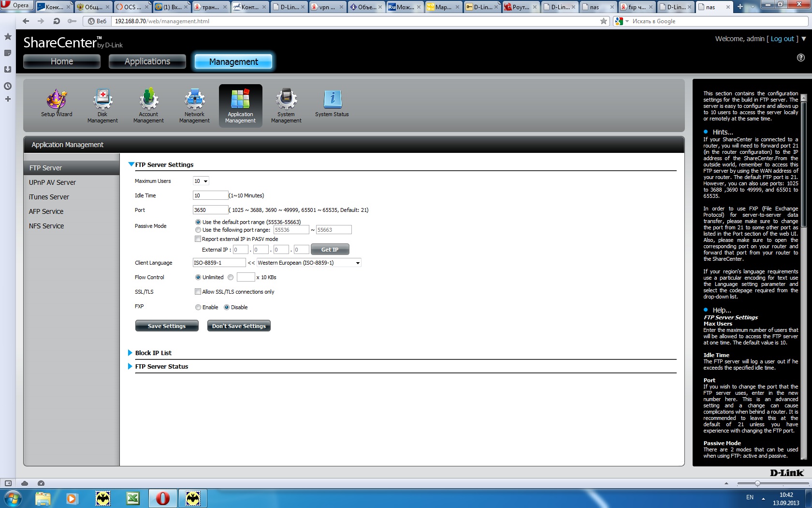Open the Western European encoding dropdown
This screenshot has width=812, height=508.
pos(309,263)
